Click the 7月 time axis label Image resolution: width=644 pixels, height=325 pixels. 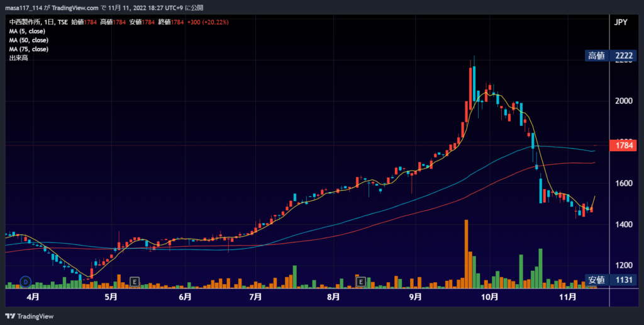point(255,297)
